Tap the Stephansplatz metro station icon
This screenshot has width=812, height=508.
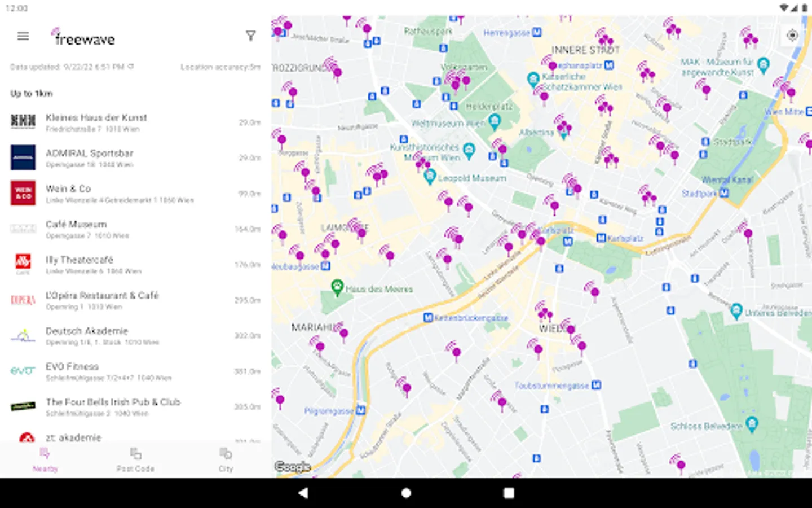point(609,65)
